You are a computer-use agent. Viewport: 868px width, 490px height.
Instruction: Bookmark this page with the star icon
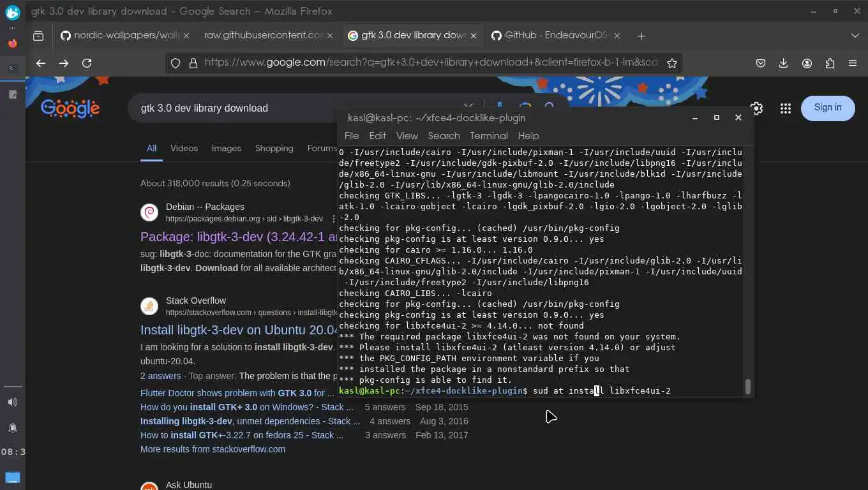pos(671,63)
